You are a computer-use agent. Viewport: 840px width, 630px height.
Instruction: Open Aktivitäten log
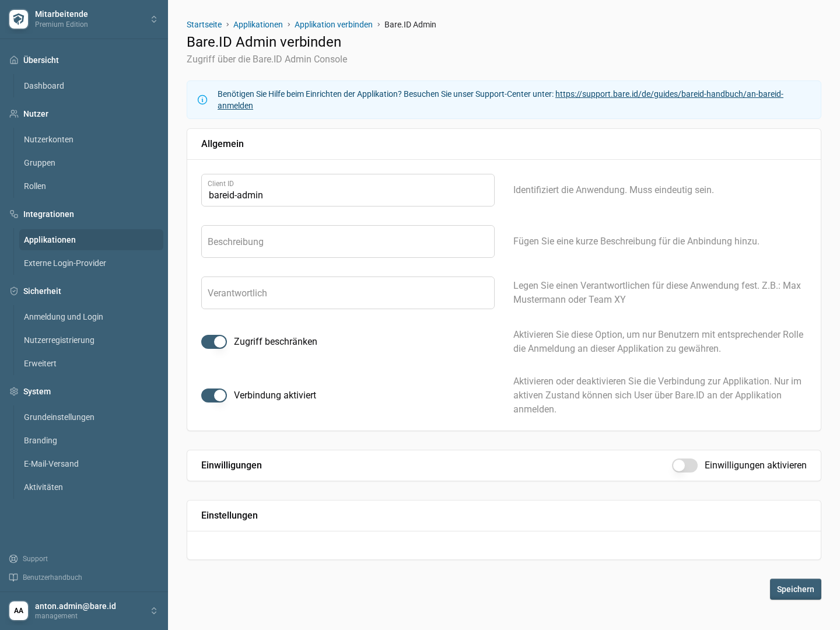91,487
